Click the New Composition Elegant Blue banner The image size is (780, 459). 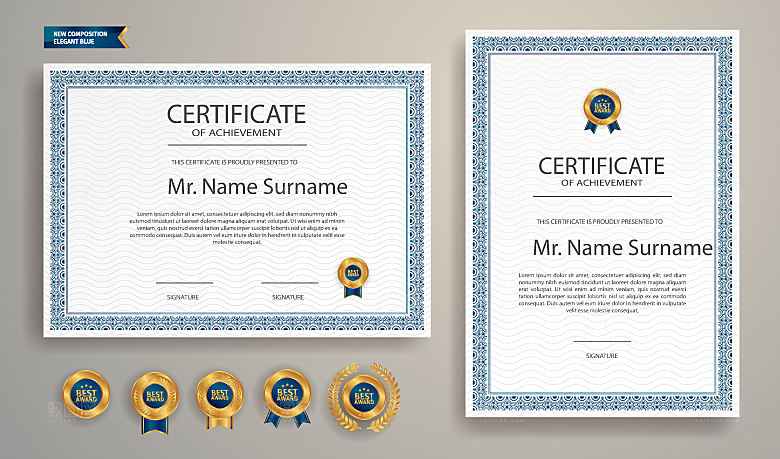(x=87, y=37)
